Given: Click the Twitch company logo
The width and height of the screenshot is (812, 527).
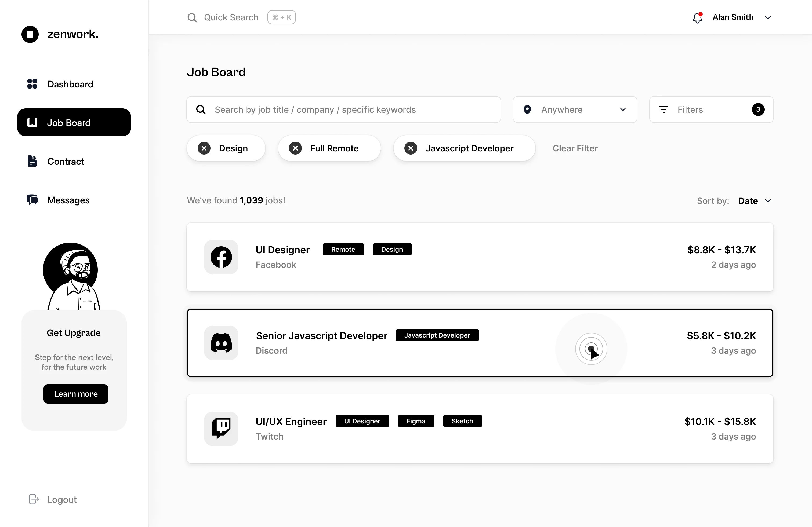Looking at the screenshot, I should coord(221,429).
